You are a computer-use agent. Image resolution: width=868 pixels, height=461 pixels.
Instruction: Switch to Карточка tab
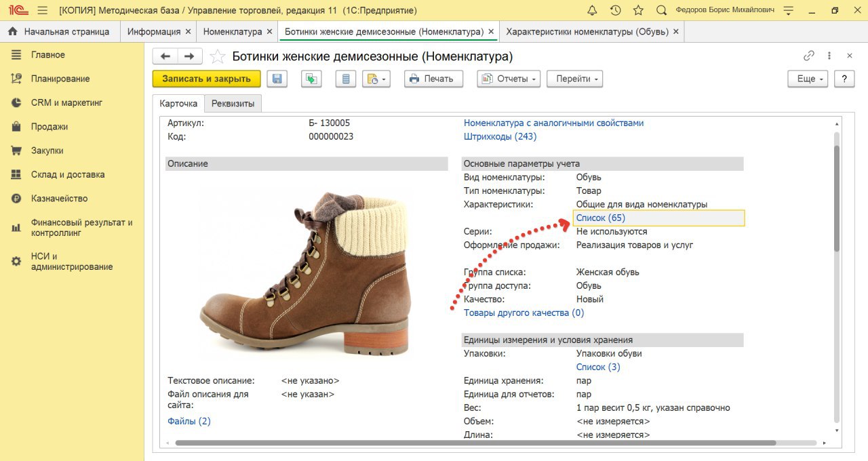[x=178, y=104]
